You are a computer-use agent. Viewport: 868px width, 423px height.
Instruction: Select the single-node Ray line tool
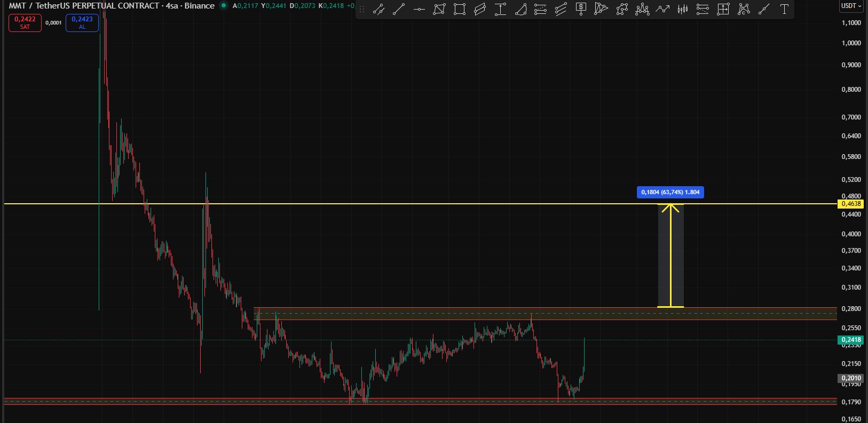tap(764, 9)
